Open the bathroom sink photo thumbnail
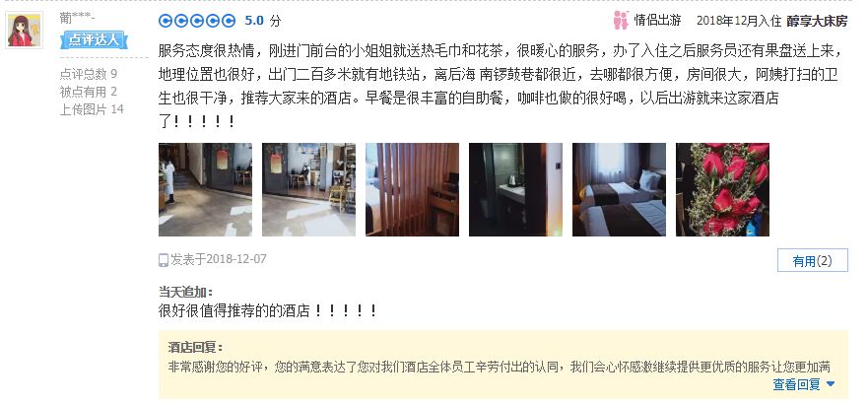 pos(516,190)
